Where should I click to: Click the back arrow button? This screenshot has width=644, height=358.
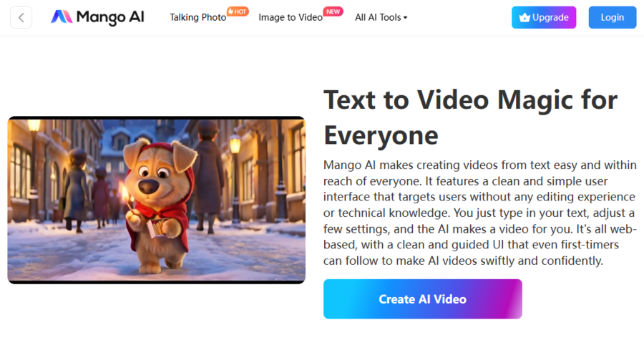pyautogui.click(x=21, y=17)
